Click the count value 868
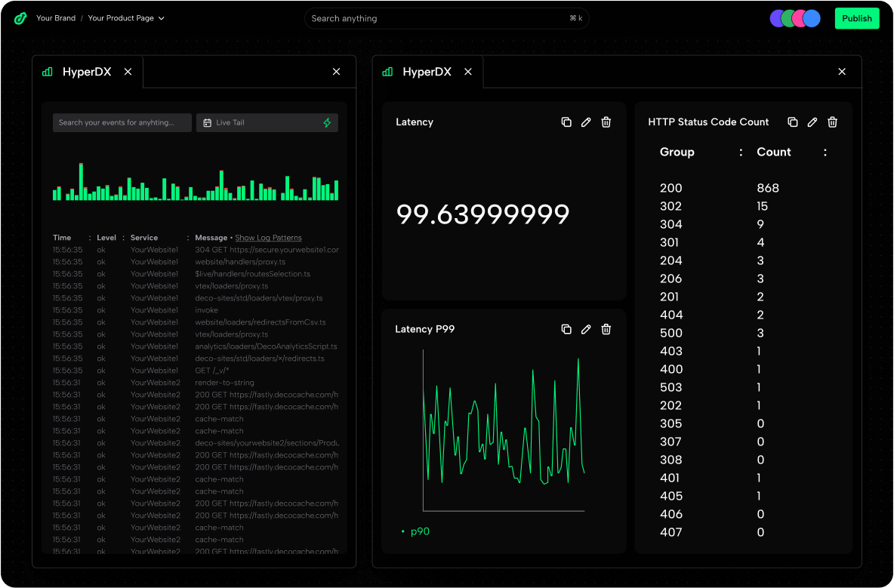Screen dimensions: 894x588 pos(767,188)
